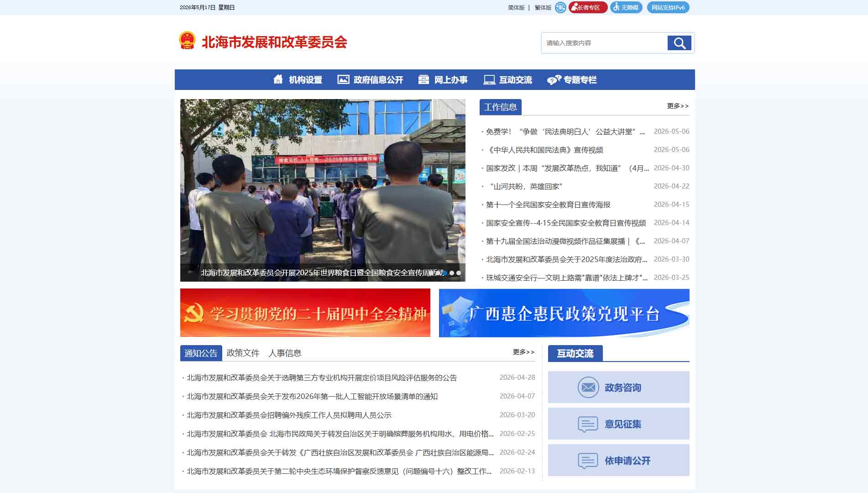Open 国家发改｜本周发展改革热点 article
This screenshot has width=868, height=493.
point(567,168)
